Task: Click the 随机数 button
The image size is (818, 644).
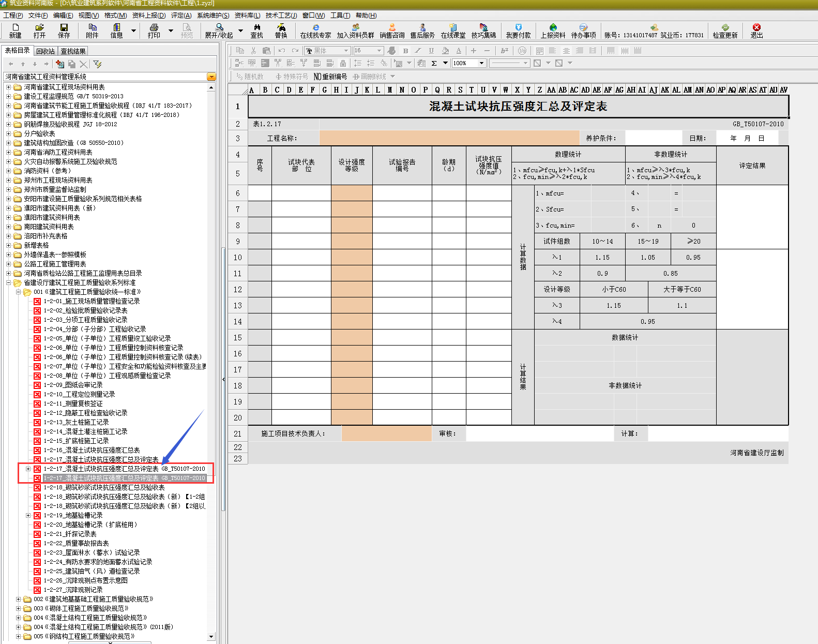Action: point(250,77)
